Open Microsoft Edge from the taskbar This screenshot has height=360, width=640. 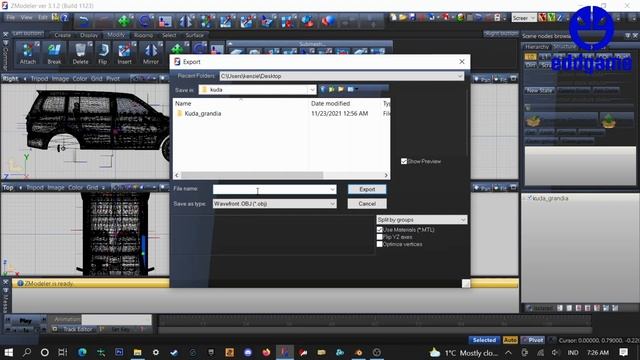pyautogui.click(x=82, y=352)
